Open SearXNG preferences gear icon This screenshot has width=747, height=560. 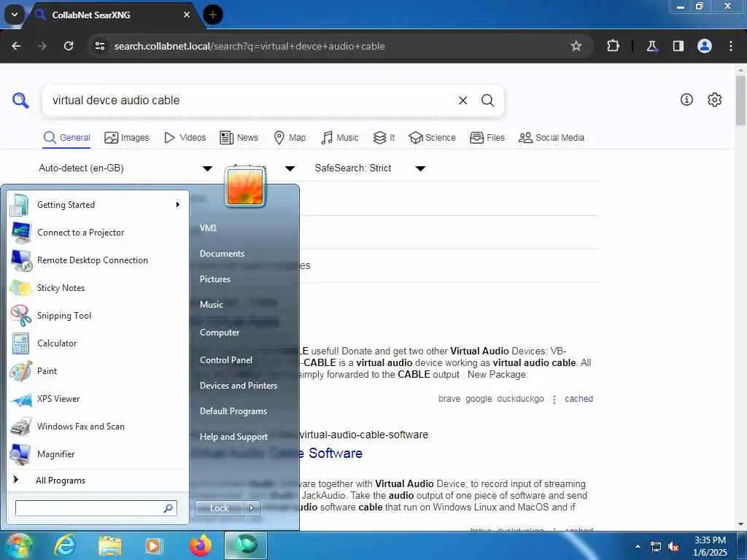[x=714, y=99]
